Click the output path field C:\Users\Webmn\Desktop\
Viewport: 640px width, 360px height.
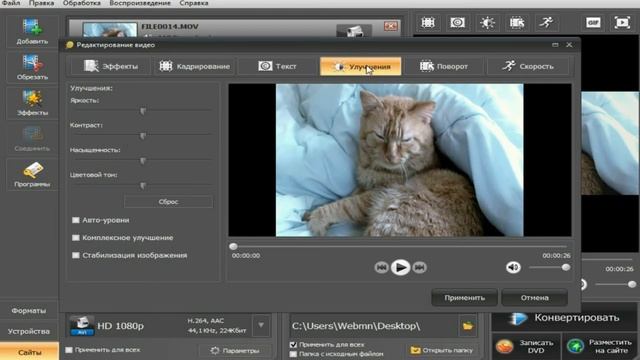373,326
